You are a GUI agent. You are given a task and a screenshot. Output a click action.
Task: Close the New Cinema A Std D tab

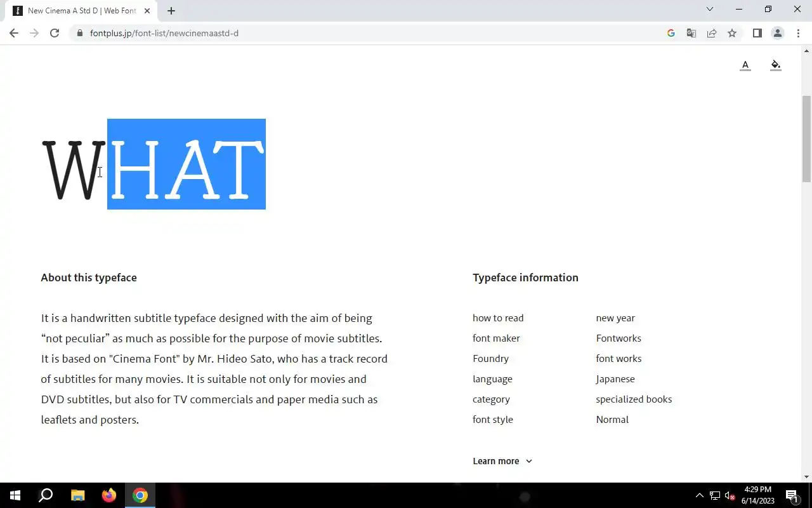click(147, 11)
